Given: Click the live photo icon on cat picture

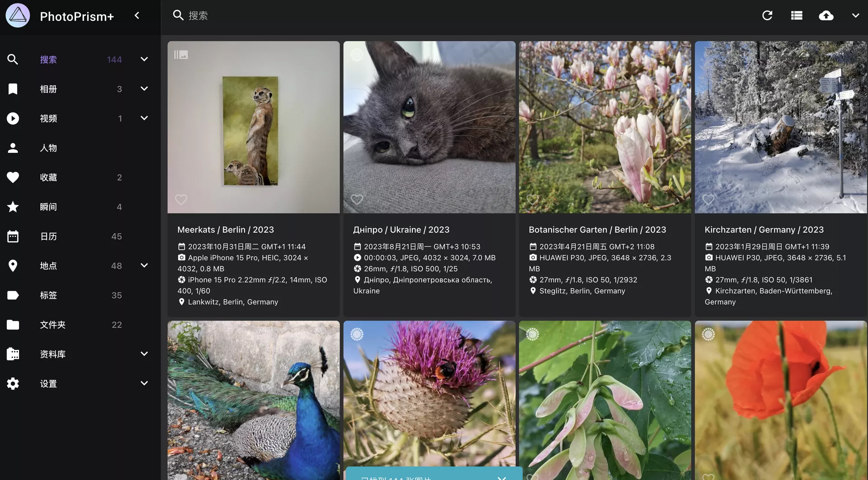Looking at the screenshot, I should tap(357, 55).
